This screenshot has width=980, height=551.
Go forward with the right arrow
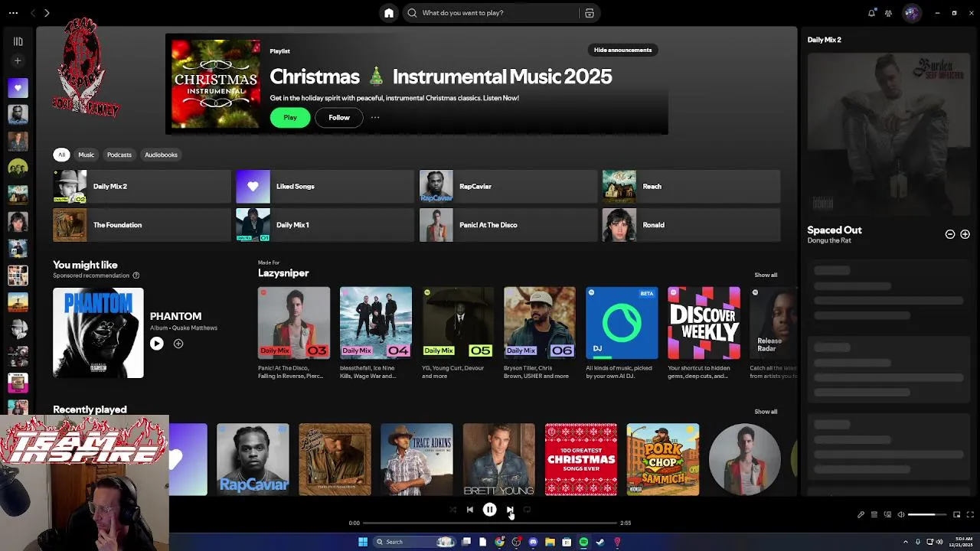(47, 13)
